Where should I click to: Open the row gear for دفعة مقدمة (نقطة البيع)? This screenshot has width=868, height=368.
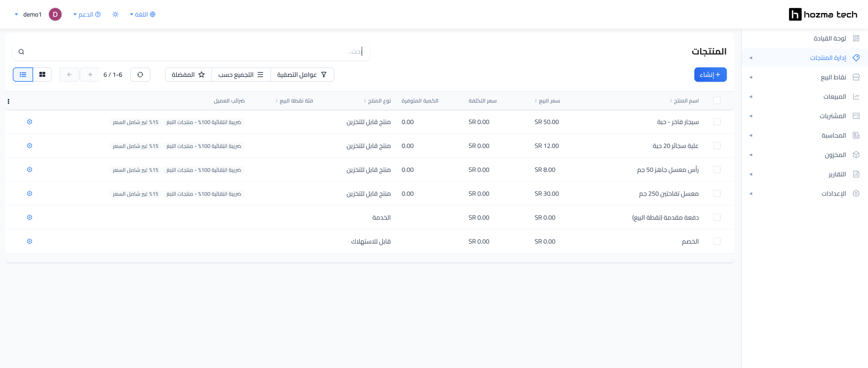point(29,218)
